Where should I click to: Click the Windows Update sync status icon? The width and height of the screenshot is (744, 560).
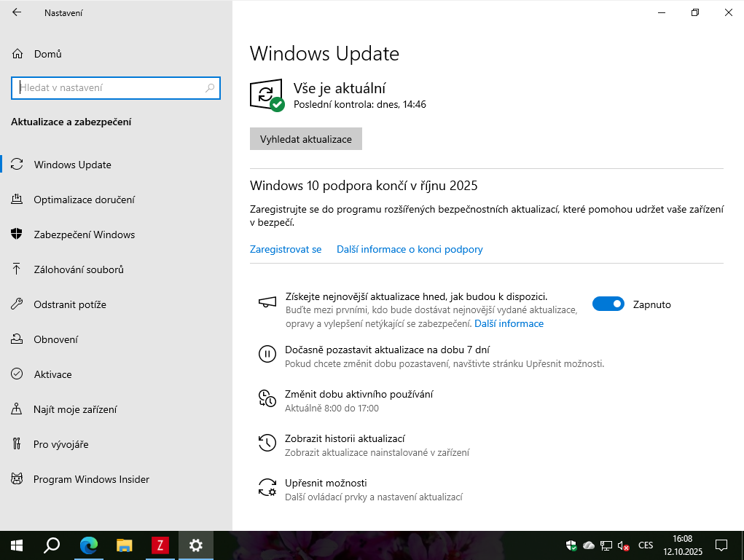point(266,95)
